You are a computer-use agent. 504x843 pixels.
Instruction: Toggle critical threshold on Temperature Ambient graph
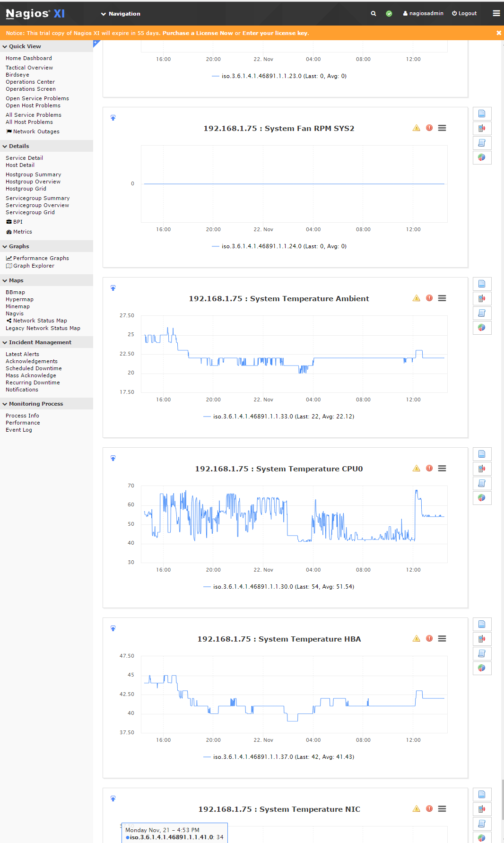click(429, 298)
